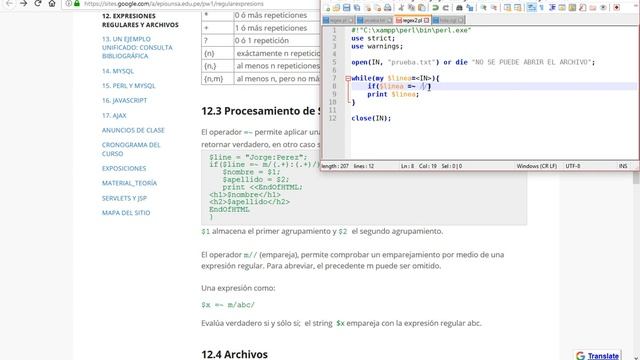Image resolution: width=640 pixels, height=360 pixels.
Task: Redo with the Notepad++ toolbar arrow icon
Action: coord(446,8)
